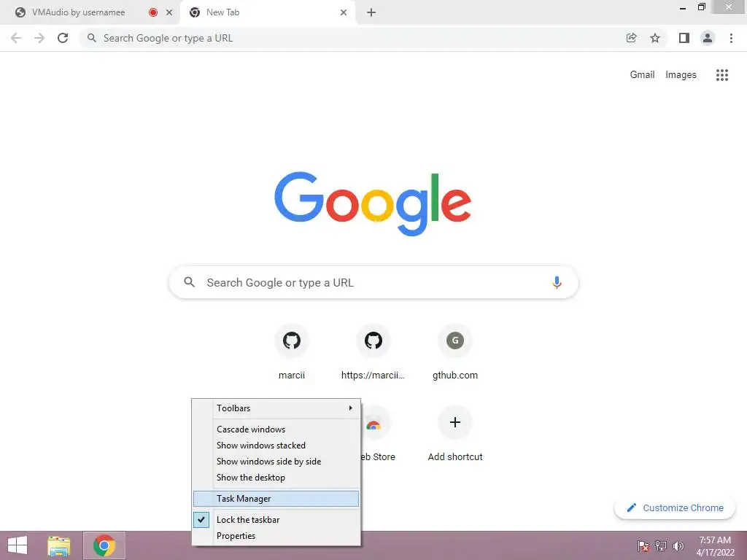The image size is (747, 560).
Task: Open the Chrome three-dot menu
Action: (731, 38)
